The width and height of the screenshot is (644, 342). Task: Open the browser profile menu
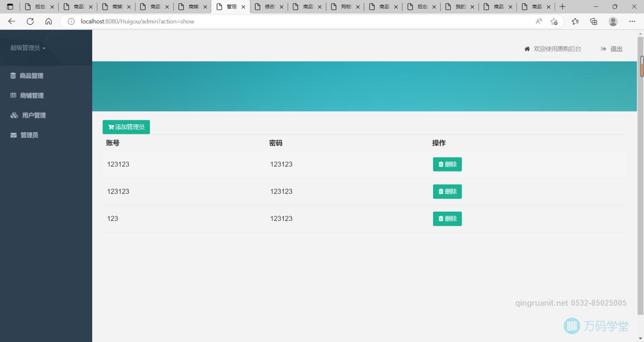coord(613,21)
